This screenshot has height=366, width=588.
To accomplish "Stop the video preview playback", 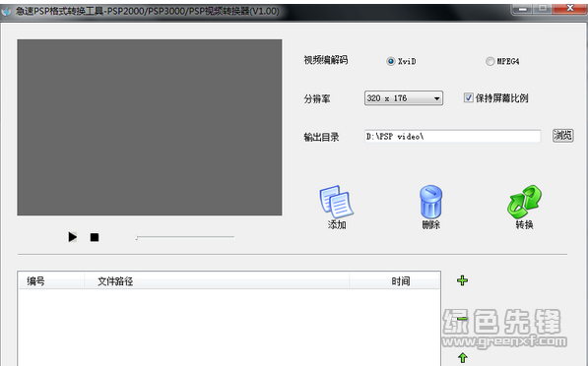I will [x=95, y=237].
